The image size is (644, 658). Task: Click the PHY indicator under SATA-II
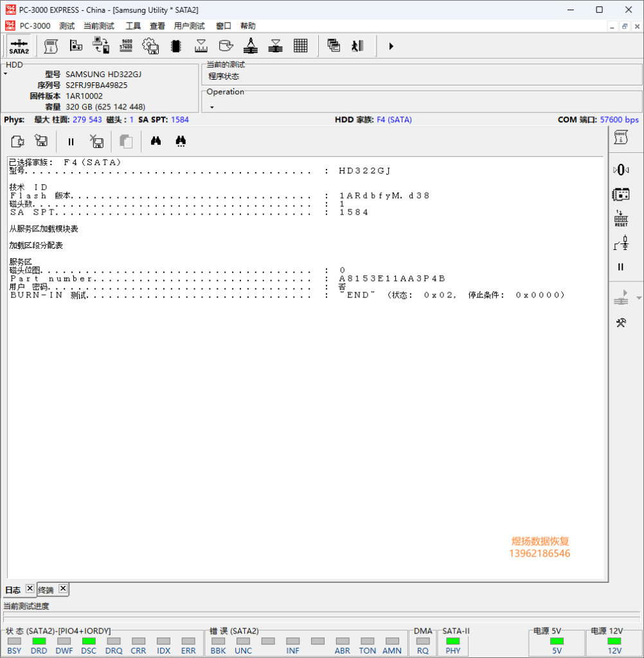coord(453,641)
